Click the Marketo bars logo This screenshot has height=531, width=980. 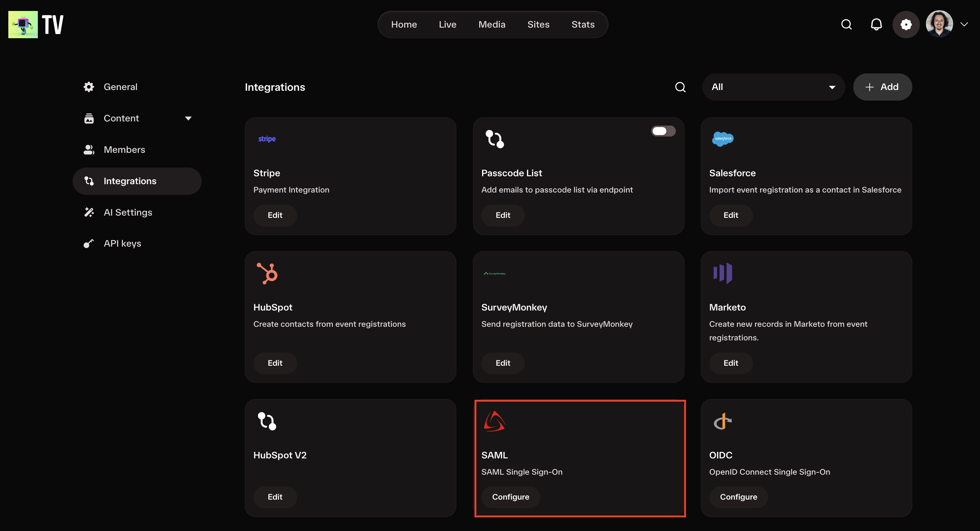click(722, 273)
